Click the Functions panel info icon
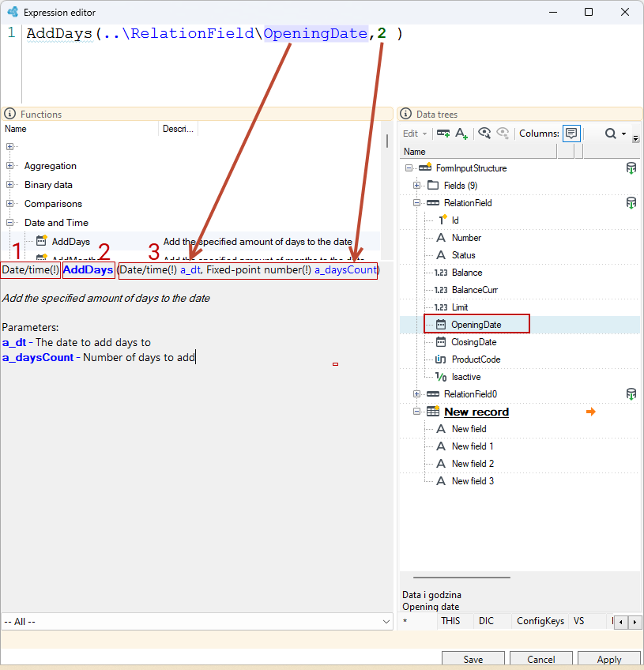Image resolution: width=644 pixels, height=670 pixels. (9, 114)
